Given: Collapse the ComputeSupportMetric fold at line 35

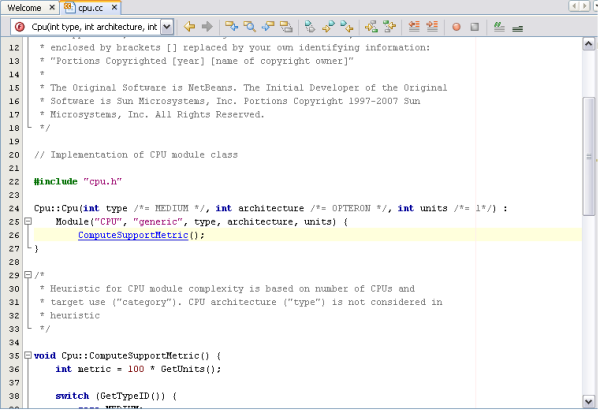Looking at the screenshot, I should [x=28, y=355].
